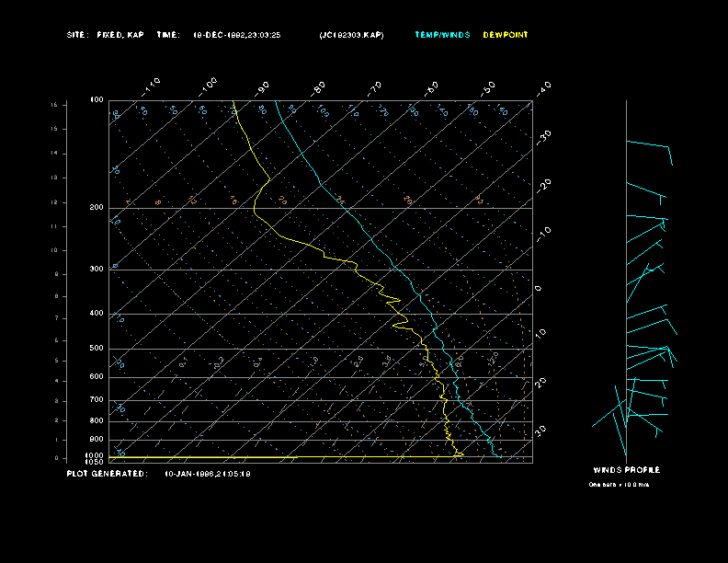The height and width of the screenshot is (563, 728).
Task: Click the yellow DEWPOINT legend label
Action: pyautogui.click(x=506, y=35)
